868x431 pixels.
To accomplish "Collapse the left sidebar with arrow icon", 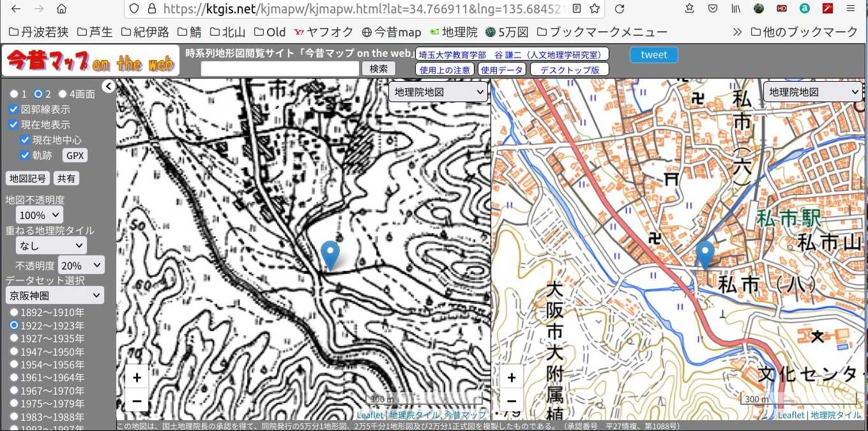I will pos(109,87).
